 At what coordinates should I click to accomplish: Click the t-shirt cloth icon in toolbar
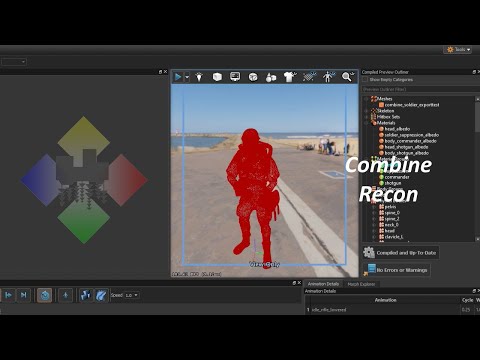(290, 77)
